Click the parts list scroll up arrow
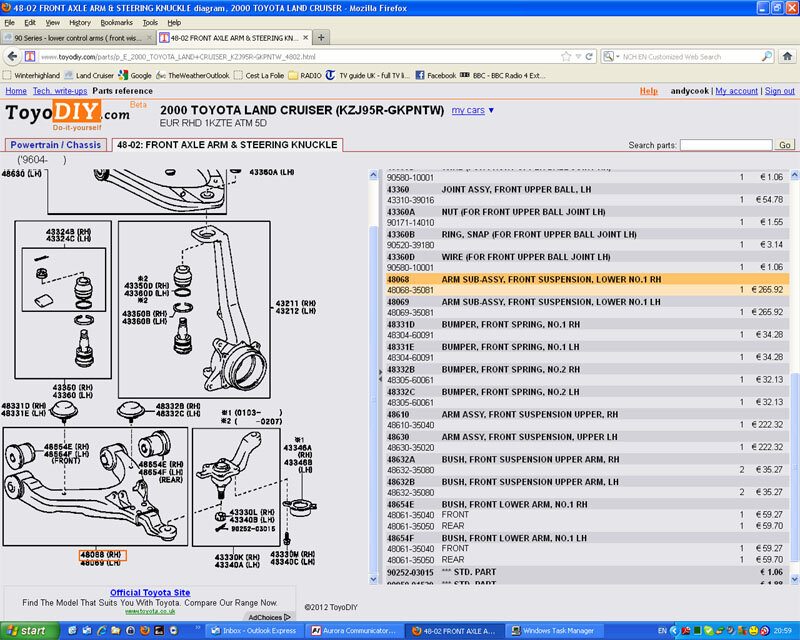 pyautogui.click(x=794, y=175)
